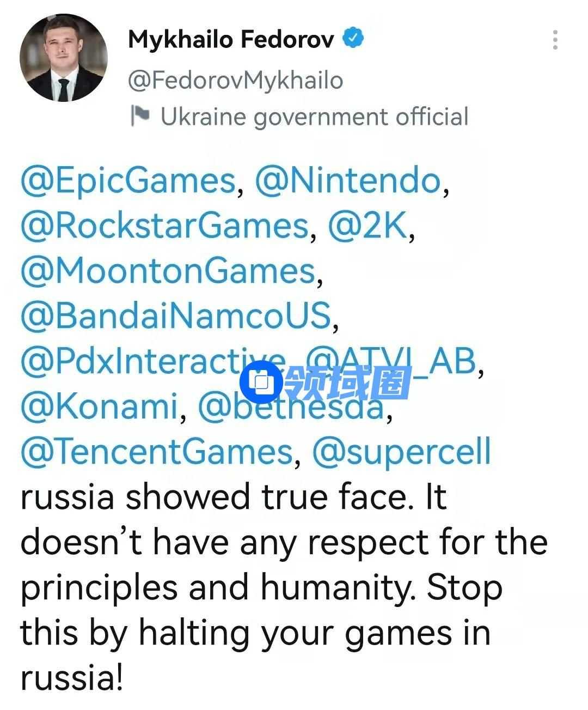Tap the @2K mention
The width and height of the screenshot is (588, 710).
click(x=367, y=226)
